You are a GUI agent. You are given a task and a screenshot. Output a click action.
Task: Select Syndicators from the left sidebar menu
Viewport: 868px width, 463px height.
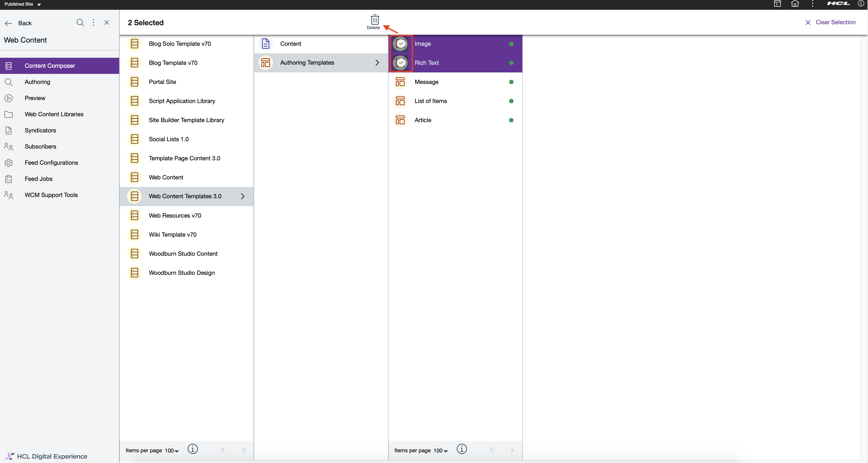(40, 130)
